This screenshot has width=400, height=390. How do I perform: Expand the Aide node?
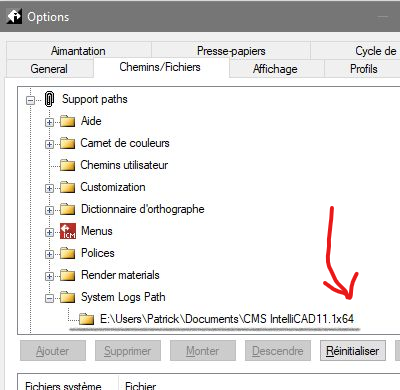click(x=49, y=122)
